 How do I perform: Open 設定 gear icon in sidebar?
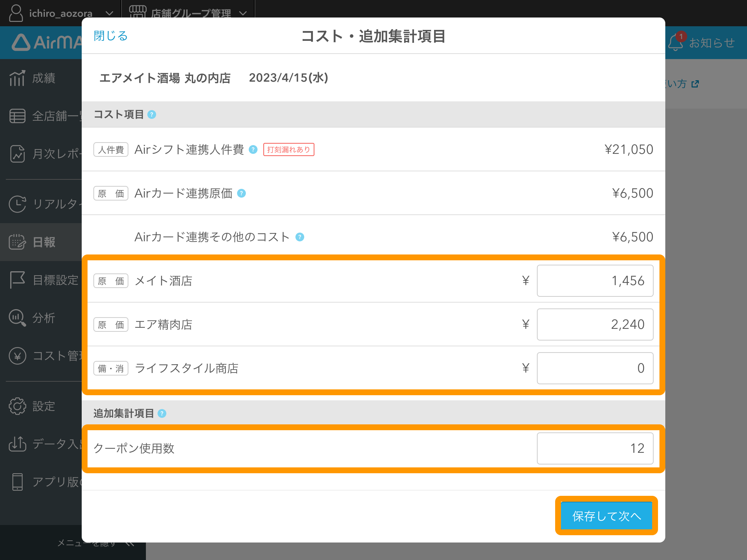pos(17,406)
